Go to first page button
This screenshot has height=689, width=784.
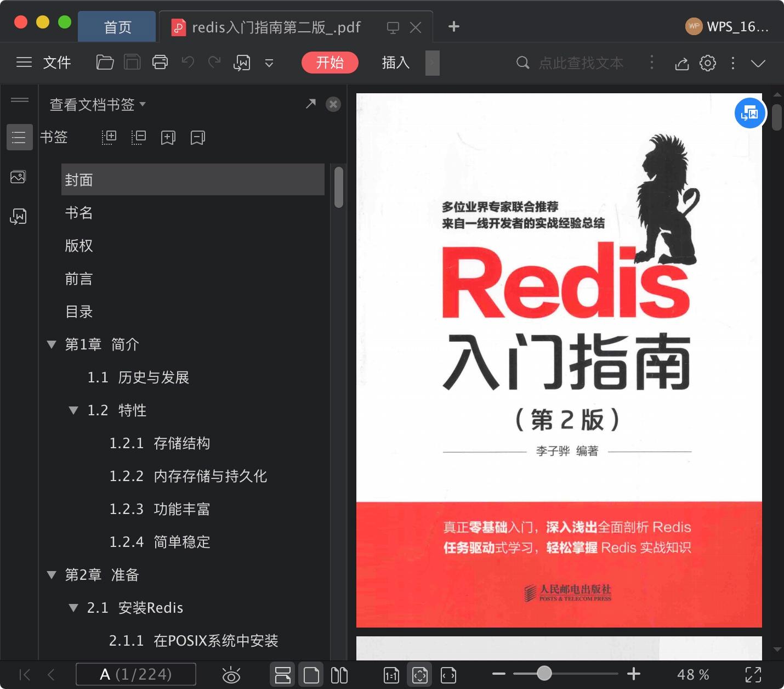(x=25, y=675)
